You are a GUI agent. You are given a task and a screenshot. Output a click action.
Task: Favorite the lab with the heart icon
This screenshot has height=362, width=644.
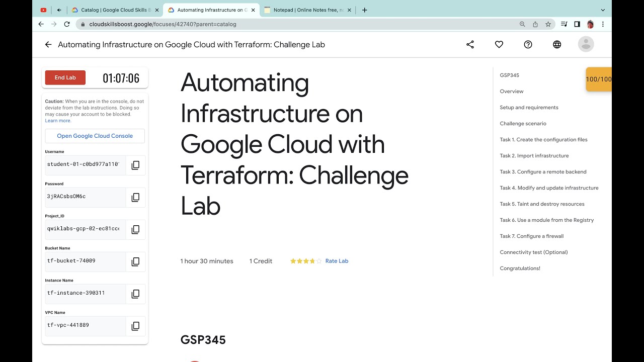(x=499, y=45)
